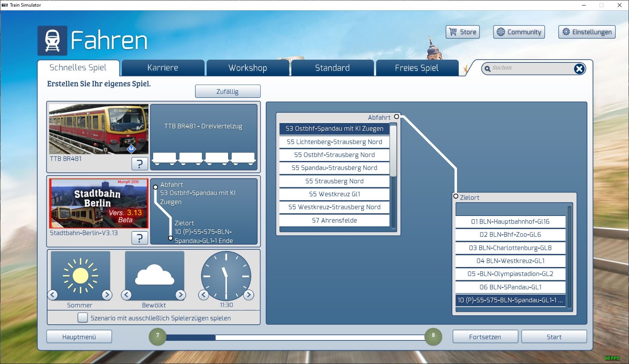Choose destination 10 (P)-S5-S75-BLN-Spandau-GL1-1
Viewport: 629px width, 364px height.
click(x=510, y=300)
